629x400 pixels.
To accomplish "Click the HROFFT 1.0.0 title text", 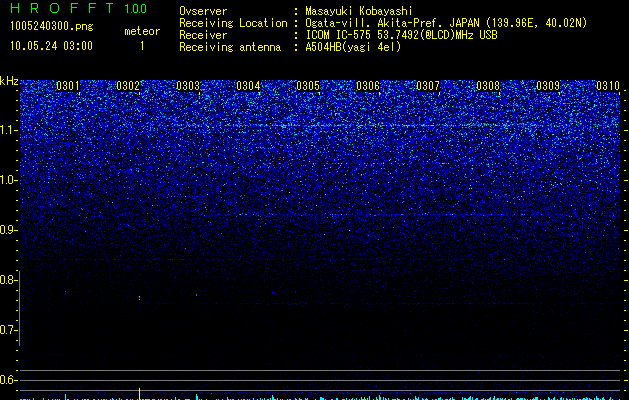I will [79, 8].
